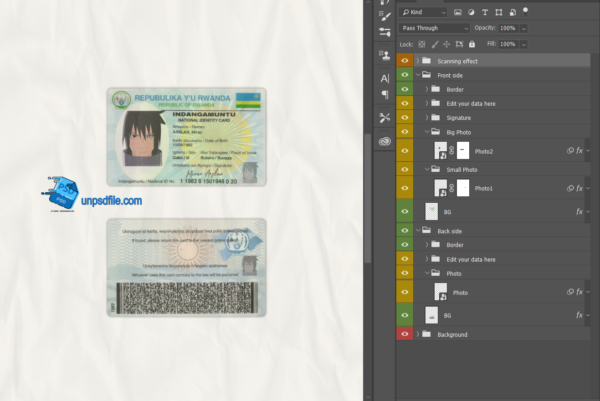Viewport: 600px width, 401px height.
Task: Click the lock transparent pixels icon
Action: click(421, 45)
